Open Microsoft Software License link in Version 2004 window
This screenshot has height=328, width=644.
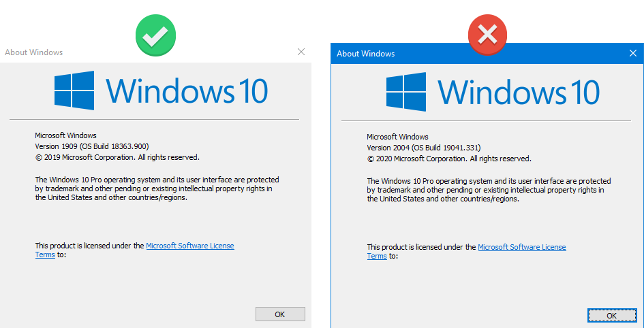[522, 247]
